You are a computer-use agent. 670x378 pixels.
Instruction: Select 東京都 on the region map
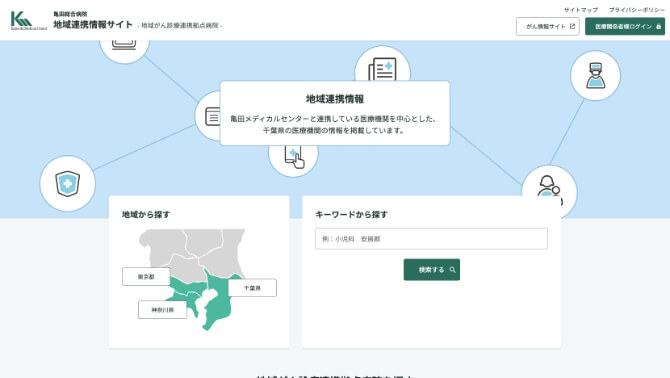point(146,277)
